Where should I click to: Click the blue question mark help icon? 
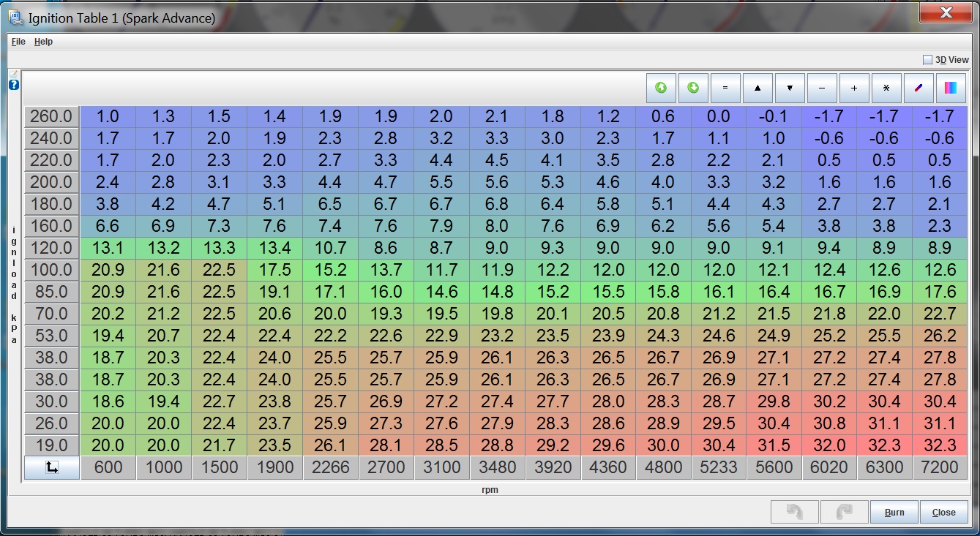tap(14, 85)
